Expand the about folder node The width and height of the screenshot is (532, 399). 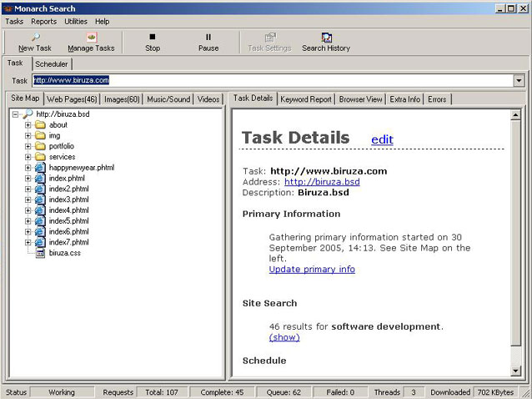point(28,125)
